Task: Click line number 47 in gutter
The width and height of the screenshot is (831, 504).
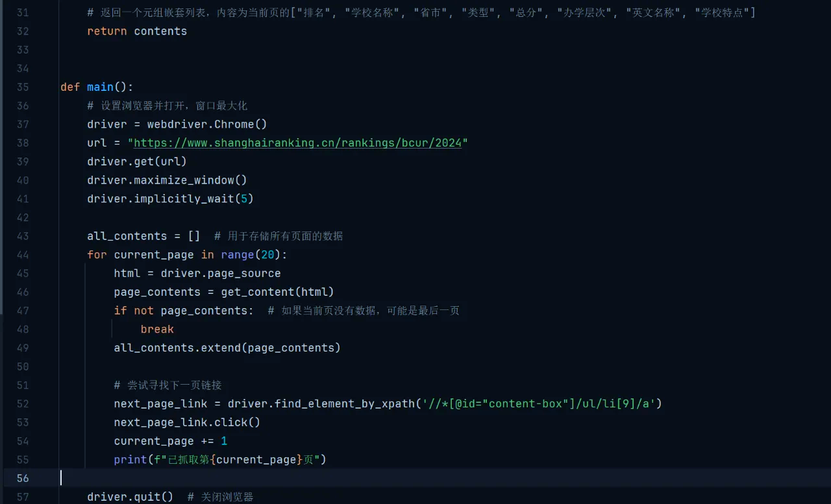Action: [x=22, y=311]
